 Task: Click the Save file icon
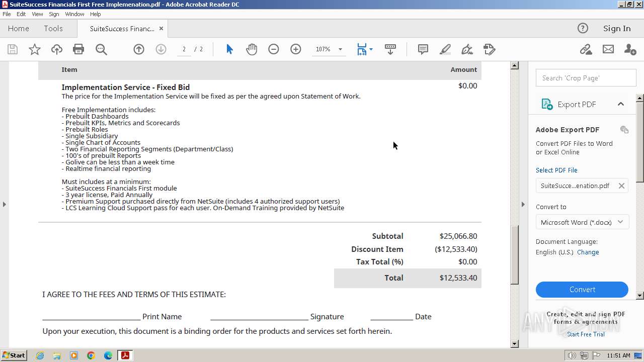click(13, 49)
